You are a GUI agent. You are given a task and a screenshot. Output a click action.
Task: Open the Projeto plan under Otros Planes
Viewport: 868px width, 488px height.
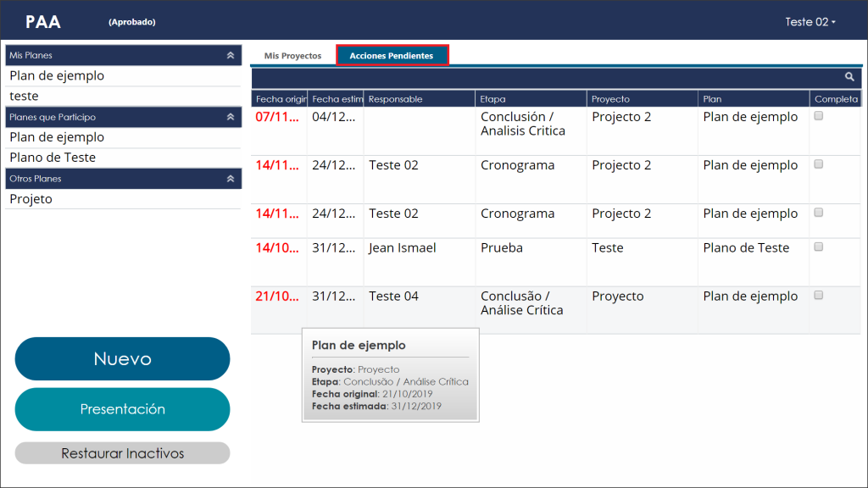tap(123, 199)
